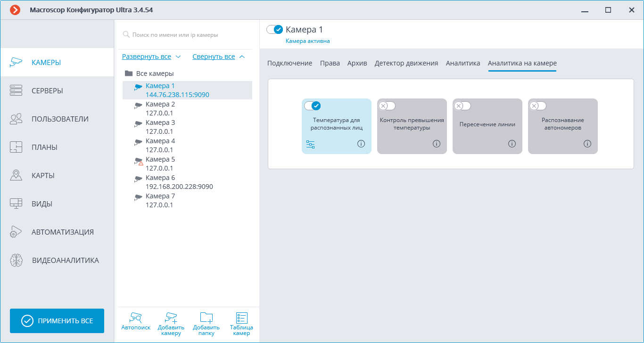The height and width of the screenshot is (343, 644).
Task: Enable Контроль превышения температуры toggle
Action: pos(387,106)
